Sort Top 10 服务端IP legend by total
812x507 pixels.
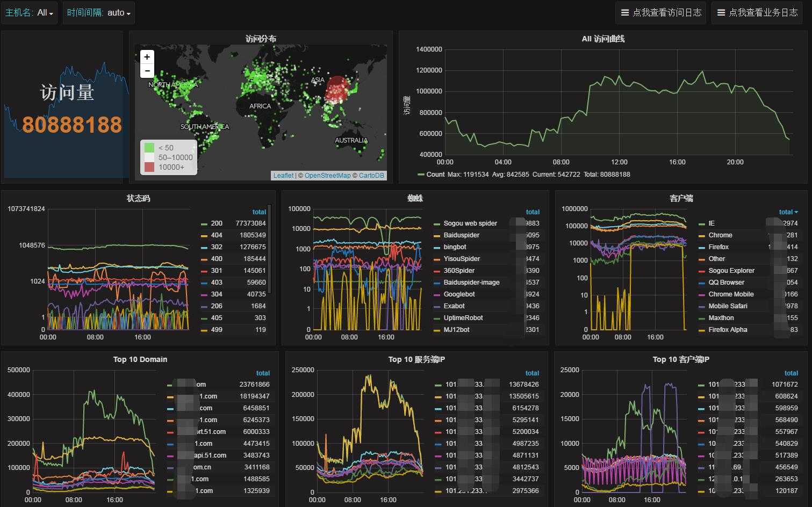pyautogui.click(x=532, y=373)
